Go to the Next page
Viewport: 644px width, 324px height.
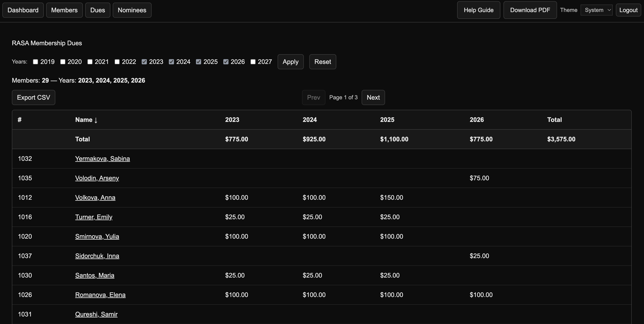[x=373, y=97]
